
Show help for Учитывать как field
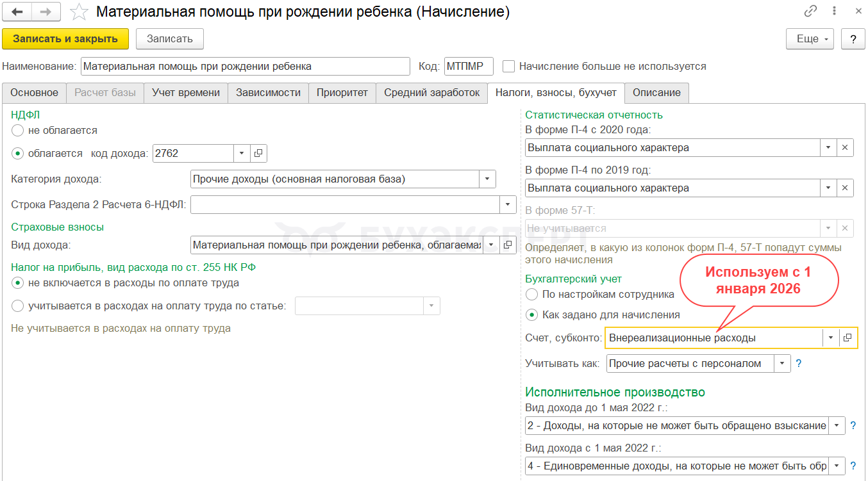coord(799,363)
